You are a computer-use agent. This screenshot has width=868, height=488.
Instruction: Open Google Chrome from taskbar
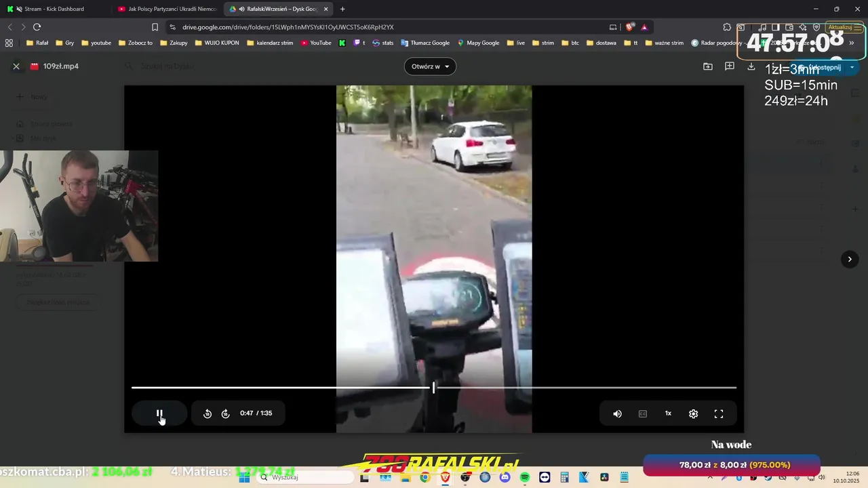[x=425, y=477]
